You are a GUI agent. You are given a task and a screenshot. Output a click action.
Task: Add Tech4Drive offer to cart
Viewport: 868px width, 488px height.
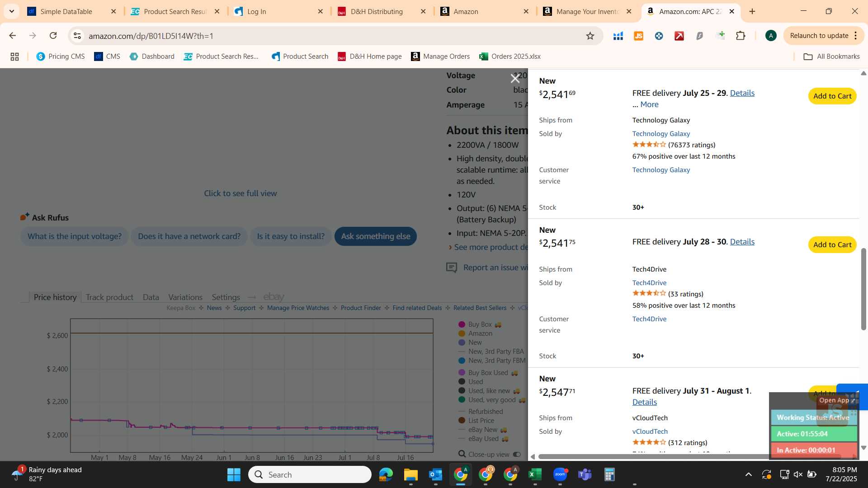coord(832,244)
